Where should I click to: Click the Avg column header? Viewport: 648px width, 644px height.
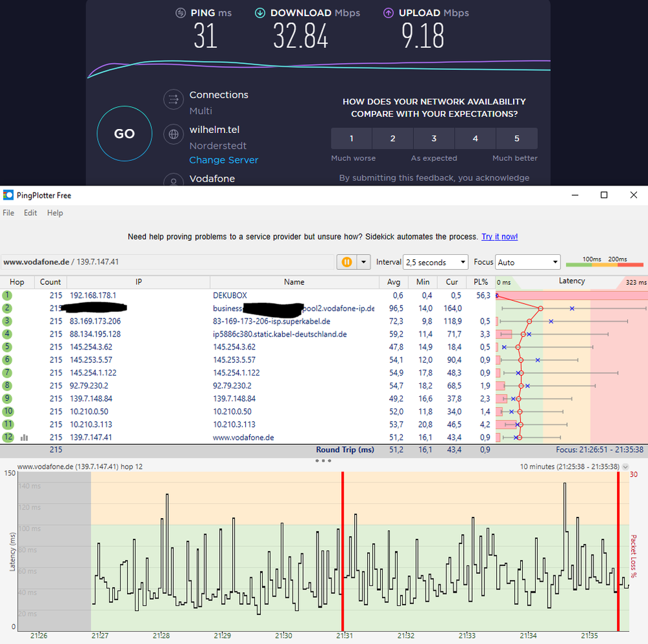coord(394,281)
